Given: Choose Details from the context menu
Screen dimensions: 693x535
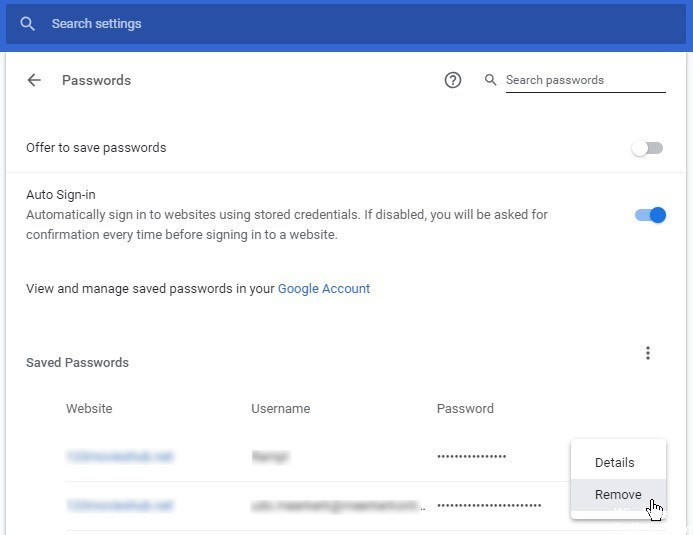Looking at the screenshot, I should 614,463.
